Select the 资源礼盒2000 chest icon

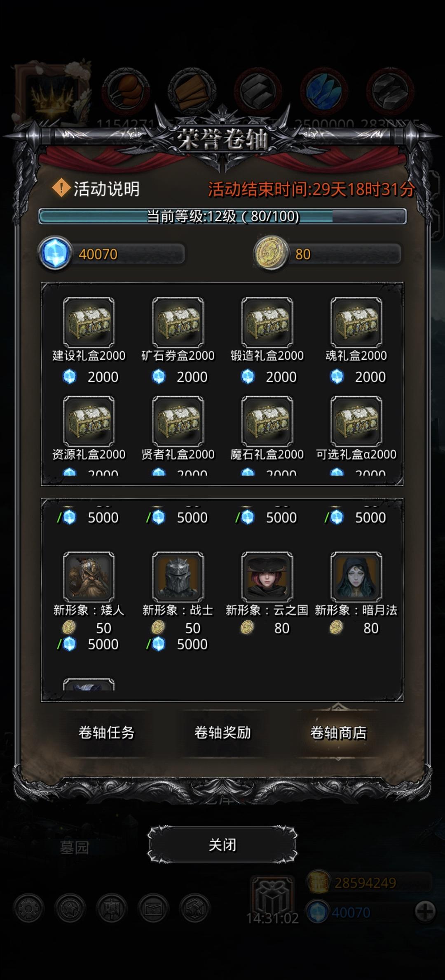pos(89,421)
